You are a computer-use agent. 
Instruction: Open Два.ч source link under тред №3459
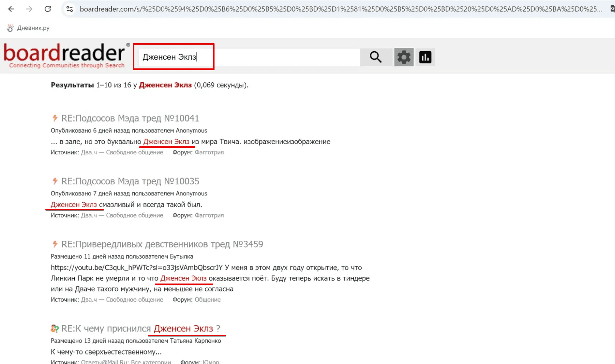122,300
